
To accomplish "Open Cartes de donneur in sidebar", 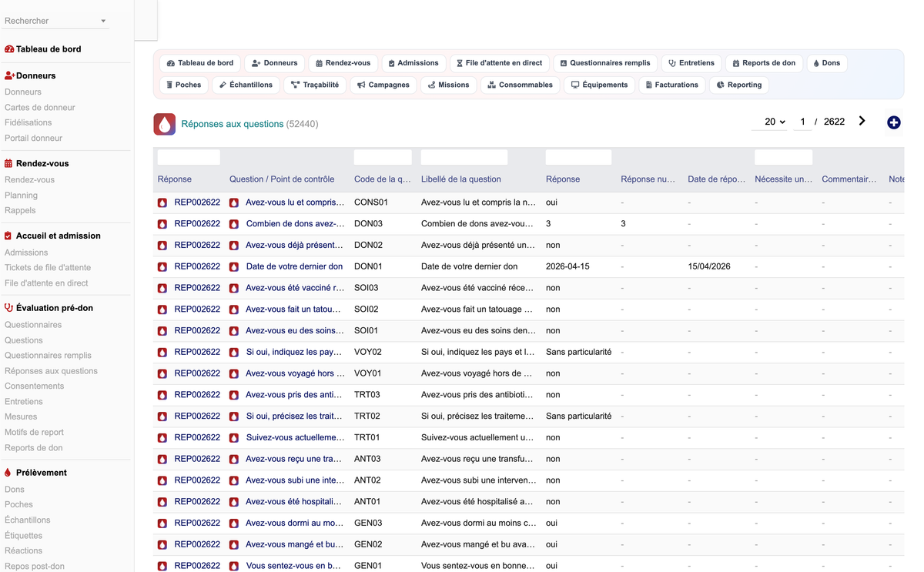I will (40, 108).
